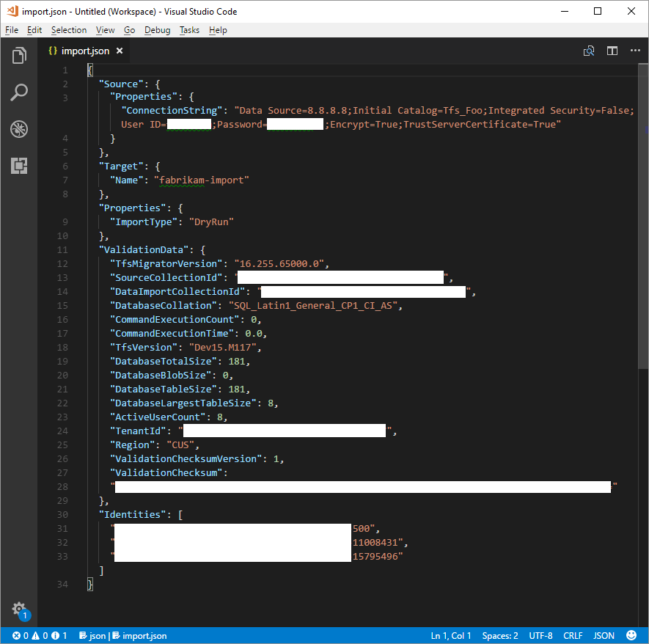This screenshot has height=644, width=649.
Task: Open the Manage gear icon
Action: point(19,609)
